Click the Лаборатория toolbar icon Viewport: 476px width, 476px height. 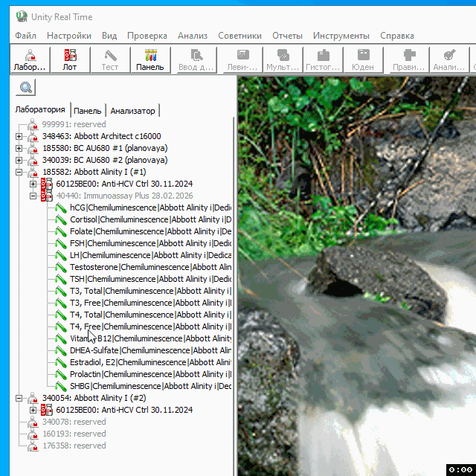30,59
